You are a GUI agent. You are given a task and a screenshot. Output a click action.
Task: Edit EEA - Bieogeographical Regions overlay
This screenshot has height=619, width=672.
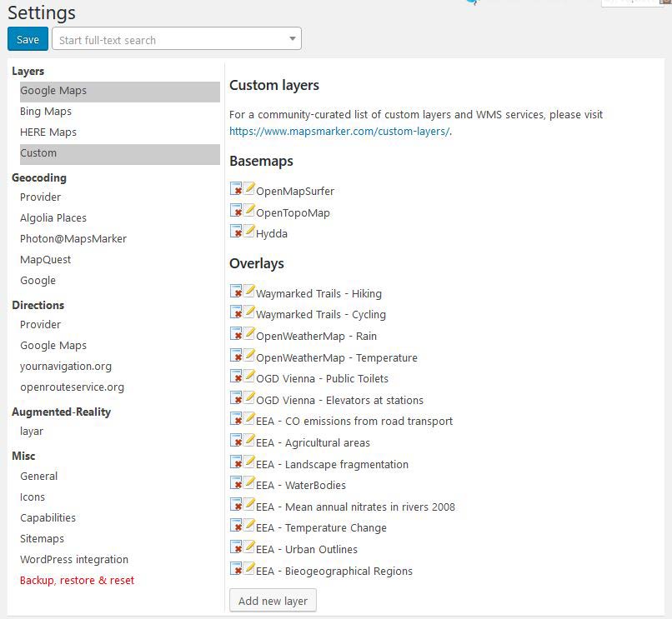(249, 568)
